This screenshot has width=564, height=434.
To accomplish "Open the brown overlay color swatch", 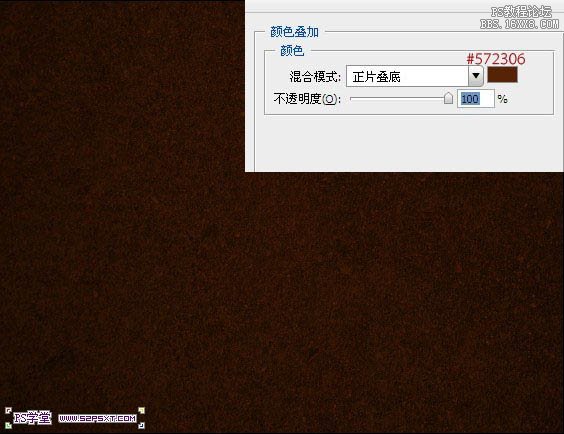I will click(502, 74).
